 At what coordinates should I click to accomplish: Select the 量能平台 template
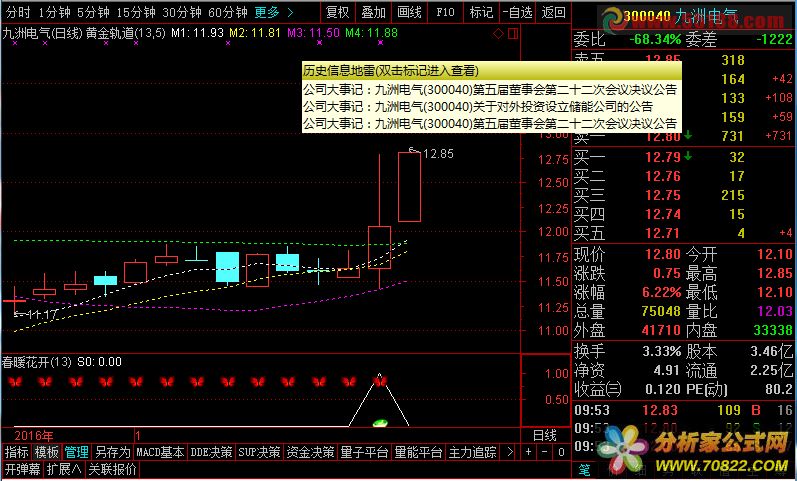(x=418, y=452)
